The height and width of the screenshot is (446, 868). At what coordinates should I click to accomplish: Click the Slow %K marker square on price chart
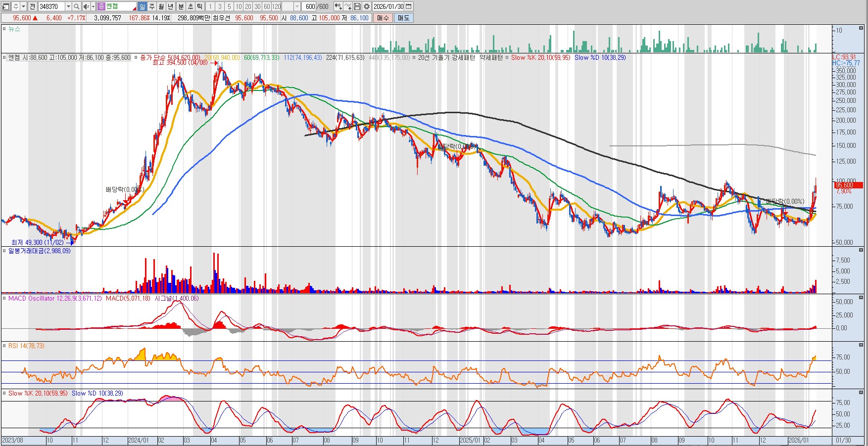point(507,57)
